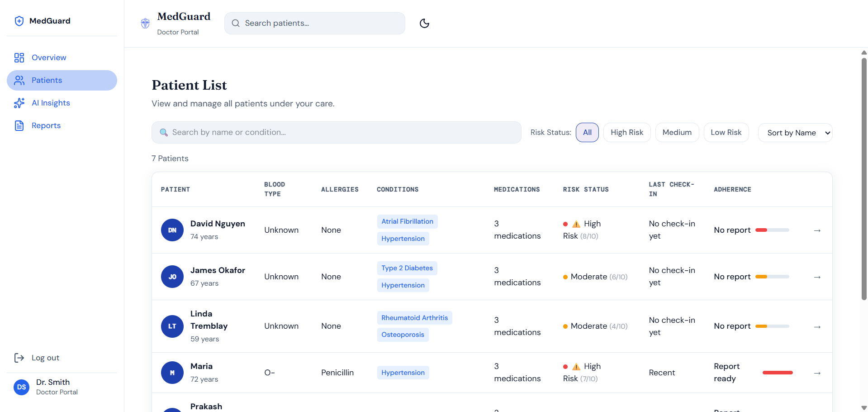Screen dimensions: 868x412
Task: Open the Sort by Name dropdown
Action: (x=795, y=133)
